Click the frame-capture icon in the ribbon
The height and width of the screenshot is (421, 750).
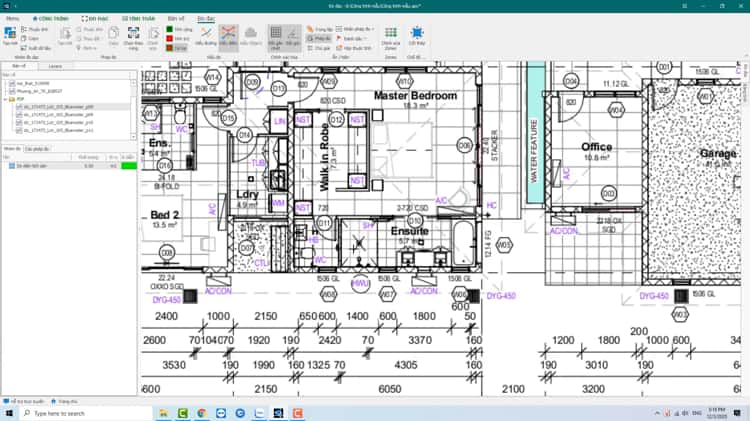(133, 33)
